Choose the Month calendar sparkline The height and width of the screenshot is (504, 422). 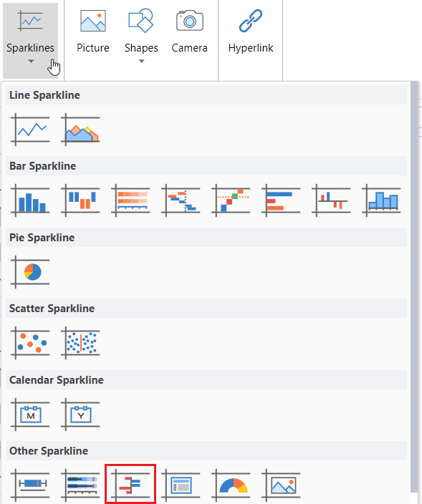[30, 415]
